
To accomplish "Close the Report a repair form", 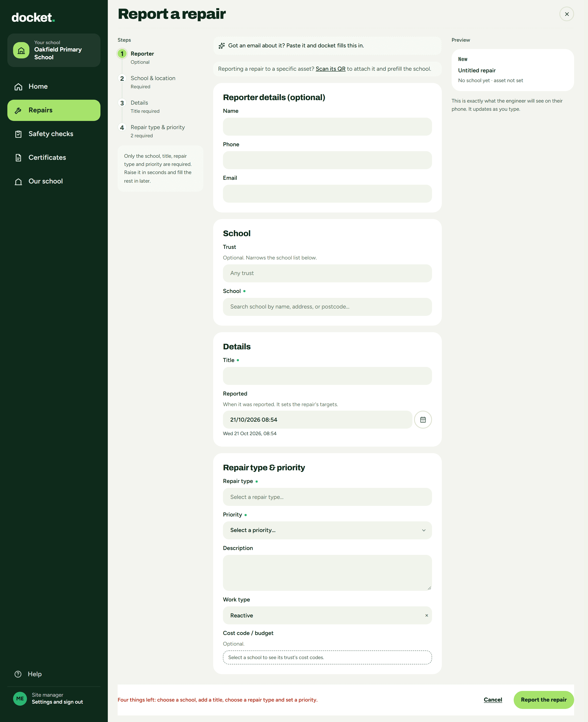I will [x=567, y=14].
